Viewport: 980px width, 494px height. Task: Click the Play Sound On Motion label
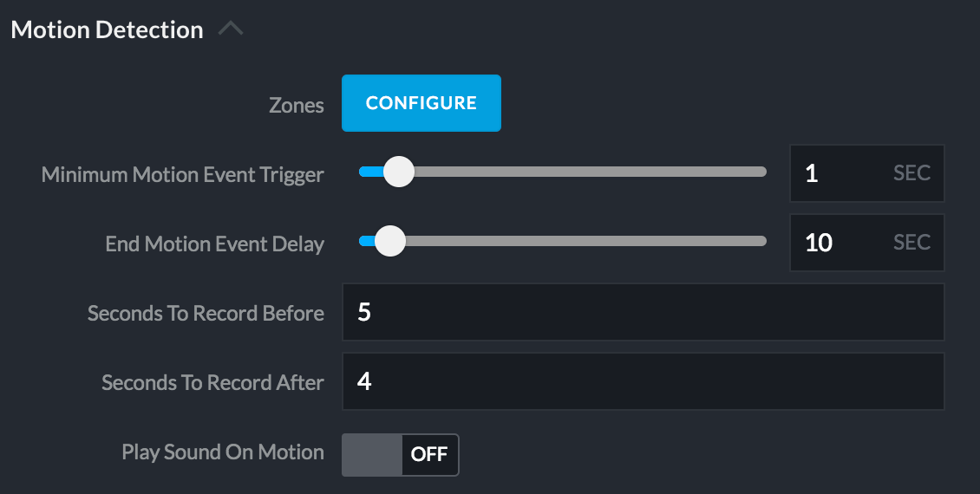223,452
